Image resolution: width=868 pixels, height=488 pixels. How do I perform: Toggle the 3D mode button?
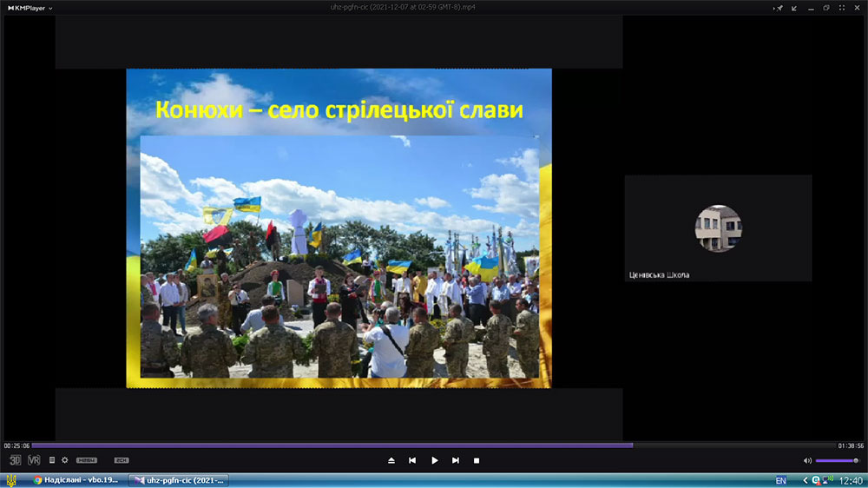15,460
